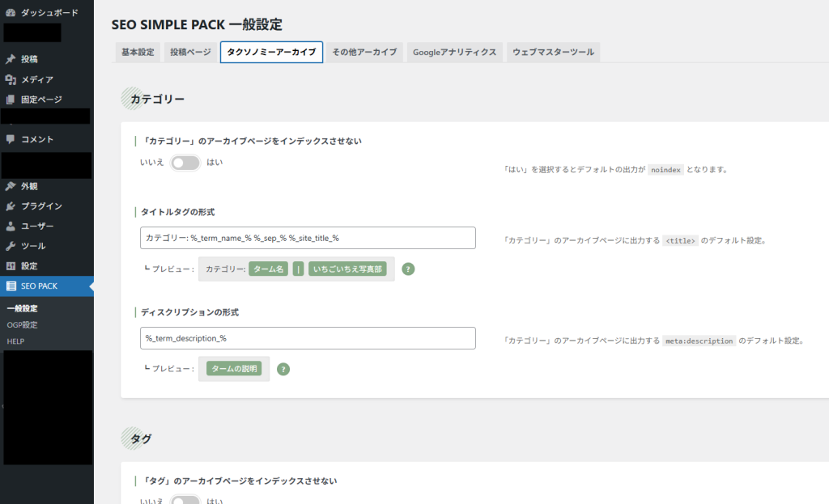
Task: Click the title tag format input field
Action: click(x=308, y=238)
